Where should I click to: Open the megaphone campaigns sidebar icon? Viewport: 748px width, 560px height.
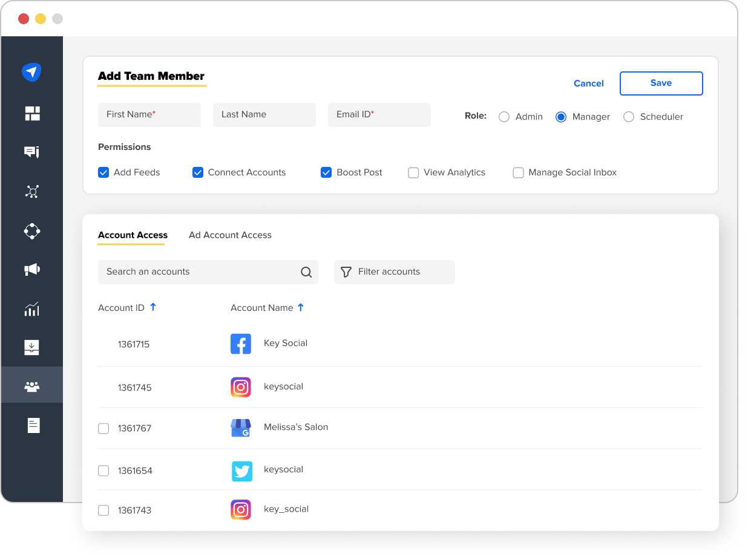pyautogui.click(x=32, y=269)
